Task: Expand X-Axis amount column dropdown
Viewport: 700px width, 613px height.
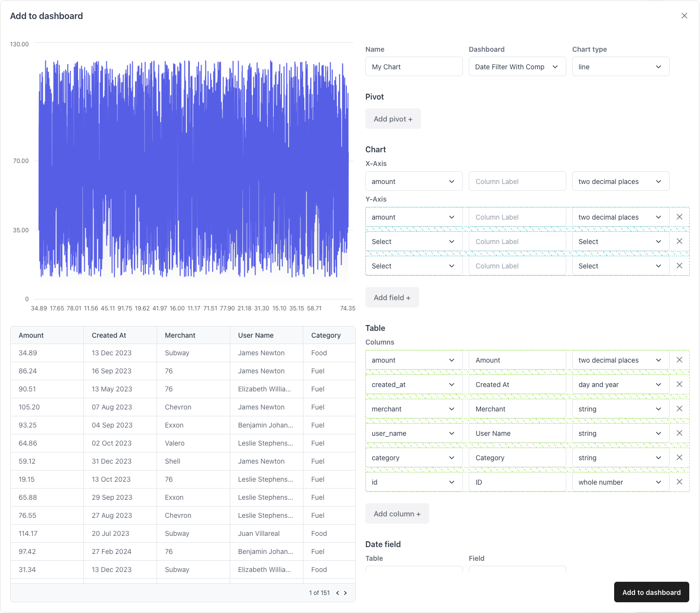Action: point(413,182)
